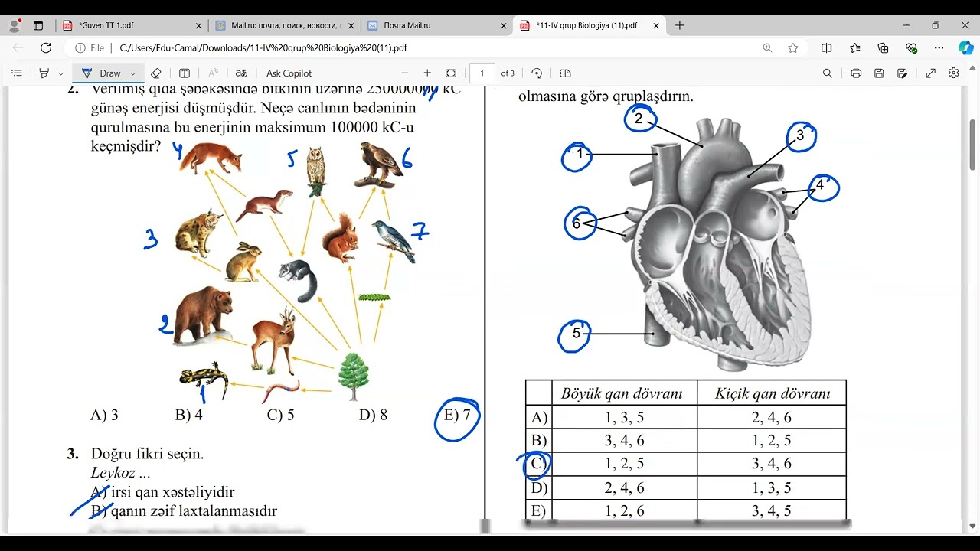Switch to Mail.ru почта, поиск tab
This screenshot has height=551, width=980.
coord(286,25)
